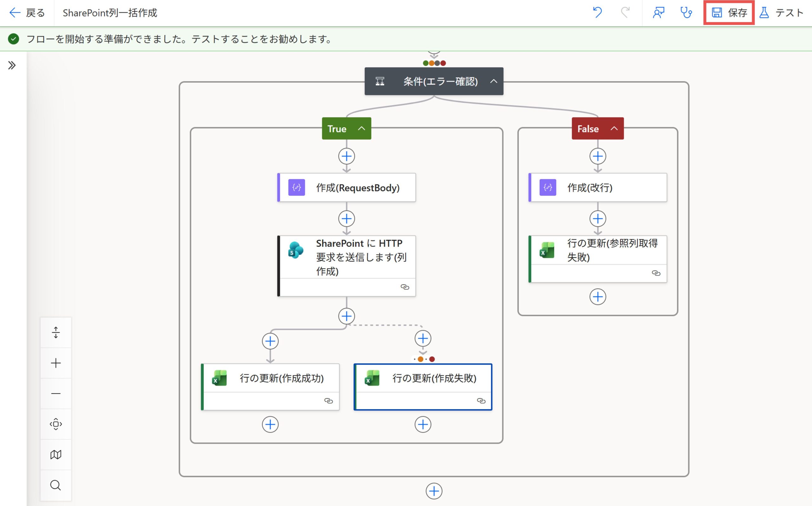Save the flow with 保存 button
Screen dimensions: 812x506
tap(729, 13)
